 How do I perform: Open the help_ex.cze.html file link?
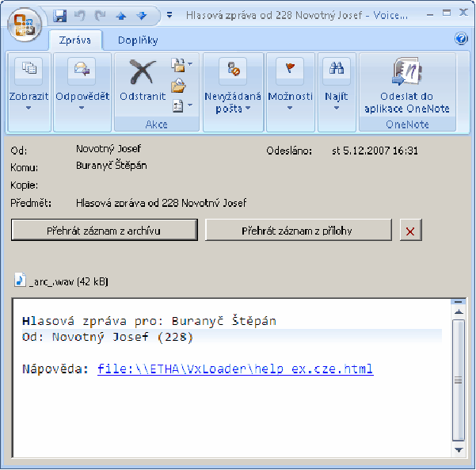[235, 369]
